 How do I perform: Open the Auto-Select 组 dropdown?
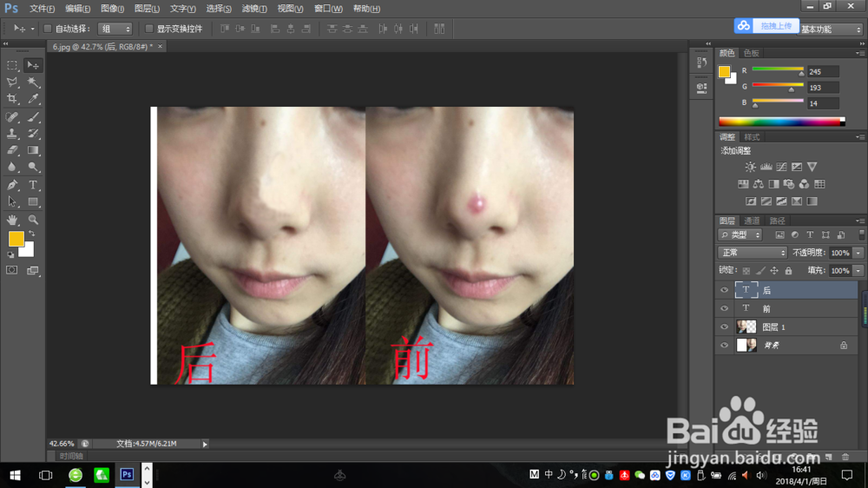click(115, 29)
